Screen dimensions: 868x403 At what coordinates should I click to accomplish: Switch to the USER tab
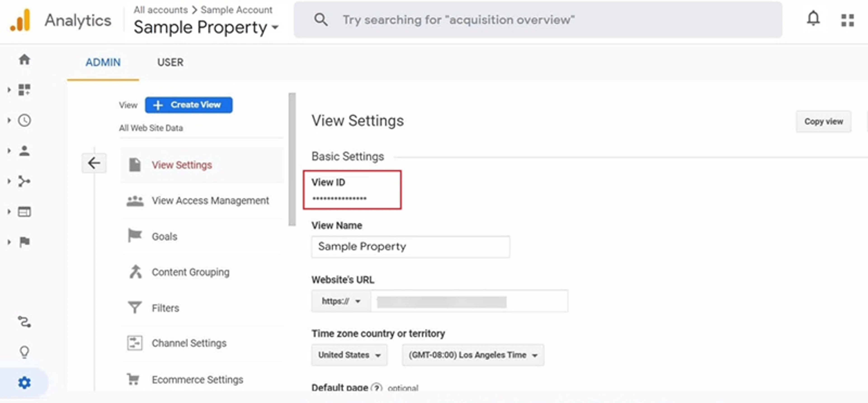click(170, 62)
